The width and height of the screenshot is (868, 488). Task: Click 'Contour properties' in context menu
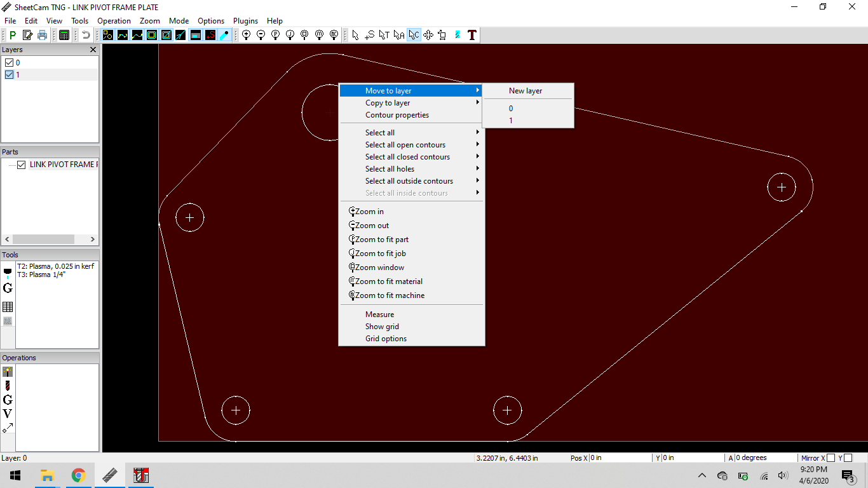tap(397, 115)
